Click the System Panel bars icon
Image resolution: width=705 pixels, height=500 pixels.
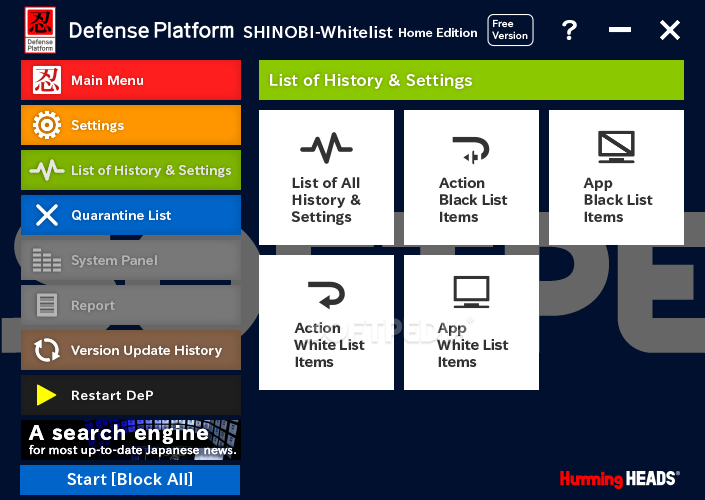(x=47, y=260)
